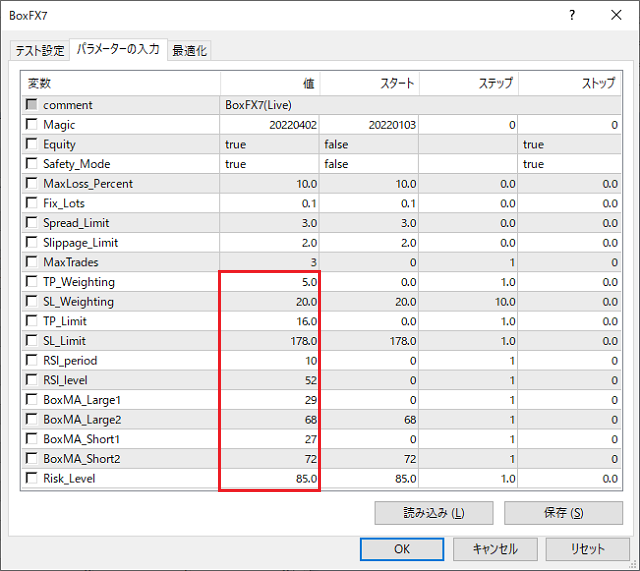640x571 pixels.
Task: Tick the TP_Weighting checkbox
Action: 31,281
